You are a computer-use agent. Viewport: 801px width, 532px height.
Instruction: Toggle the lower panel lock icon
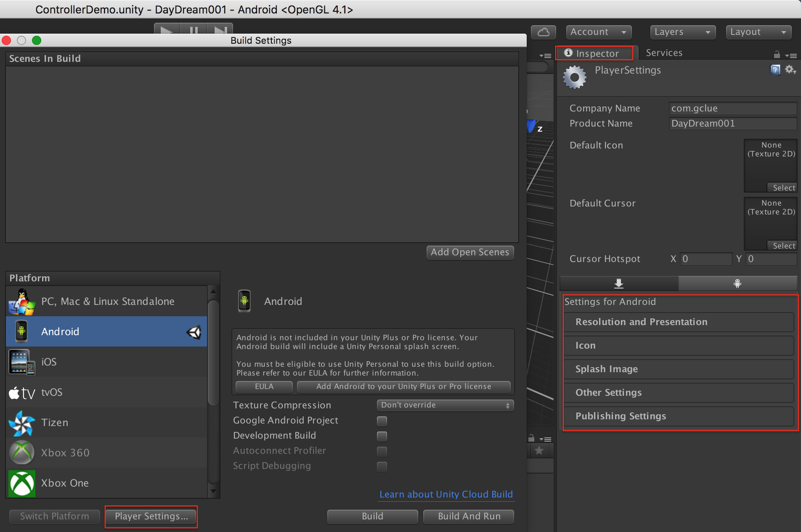531,438
